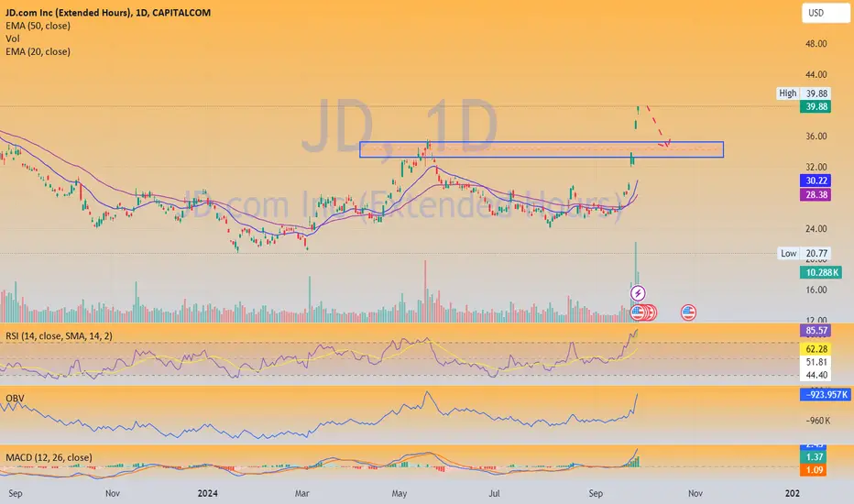This screenshot has height=504, width=854.
Task: Open the lone US flag marker near November
Action: pyautogui.click(x=688, y=312)
